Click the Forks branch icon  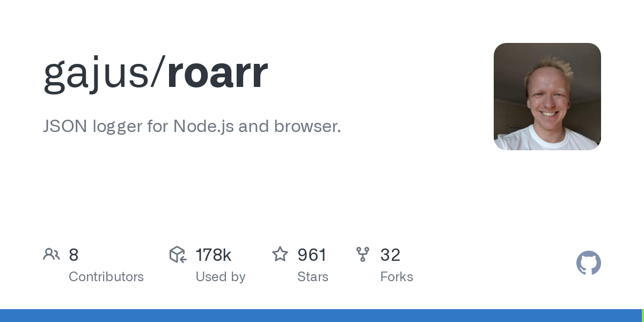(363, 254)
